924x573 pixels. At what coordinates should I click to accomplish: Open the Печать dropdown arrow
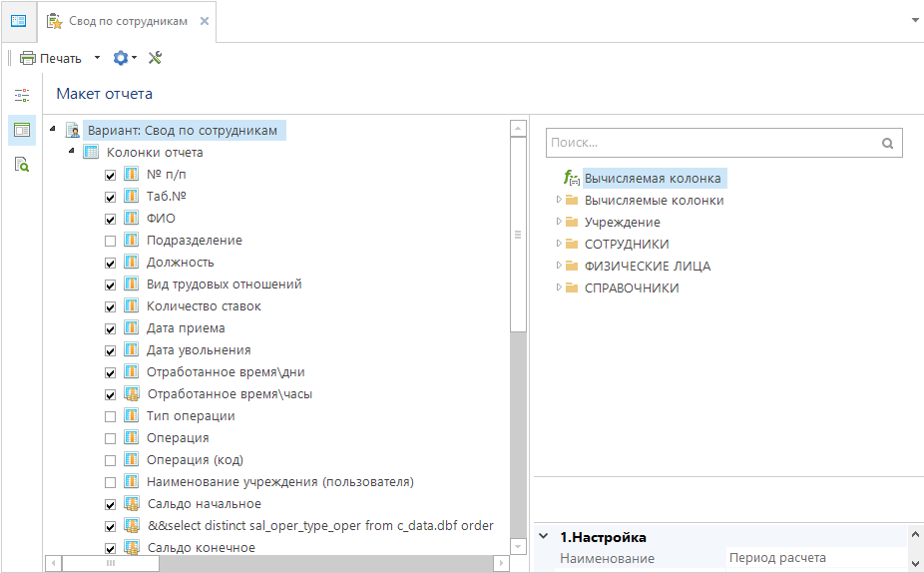[97, 58]
